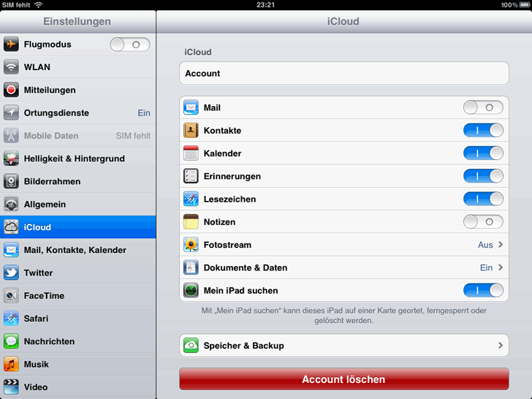This screenshot has width=532, height=399.
Task: Tap the Twitter bird icon in sidebar
Action: click(11, 273)
